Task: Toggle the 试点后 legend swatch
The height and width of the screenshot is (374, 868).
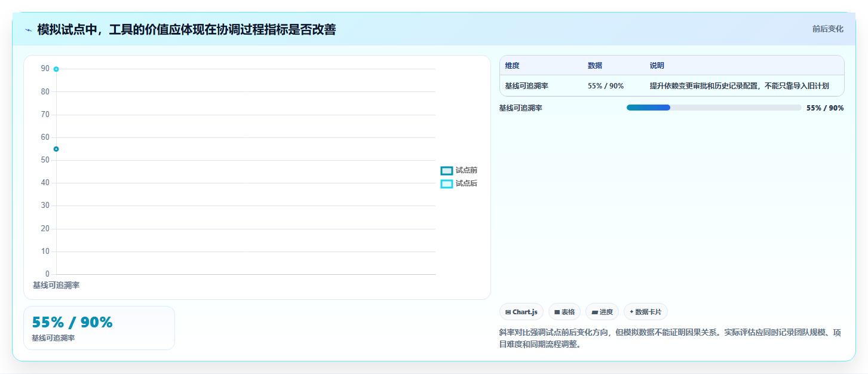Action: point(447,184)
